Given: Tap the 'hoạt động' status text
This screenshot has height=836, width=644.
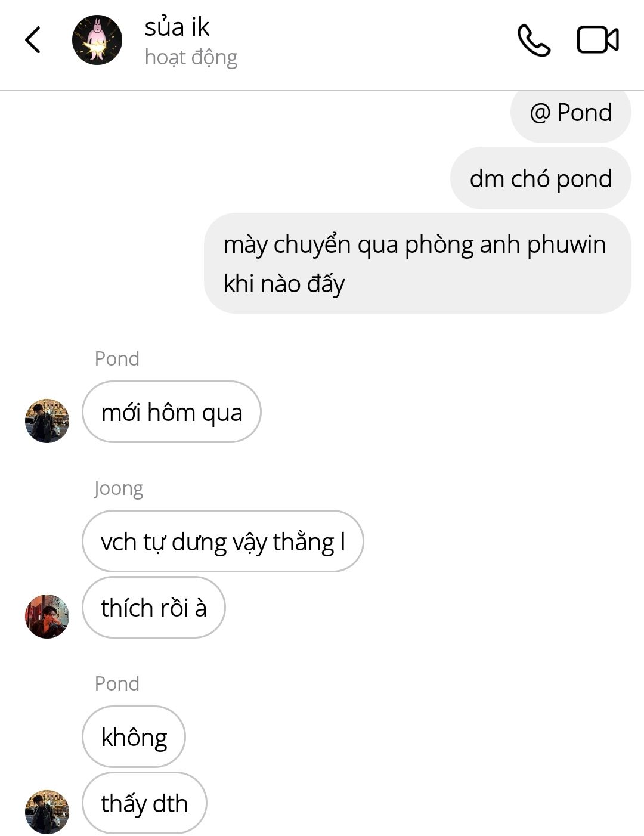Looking at the screenshot, I should coord(191,57).
